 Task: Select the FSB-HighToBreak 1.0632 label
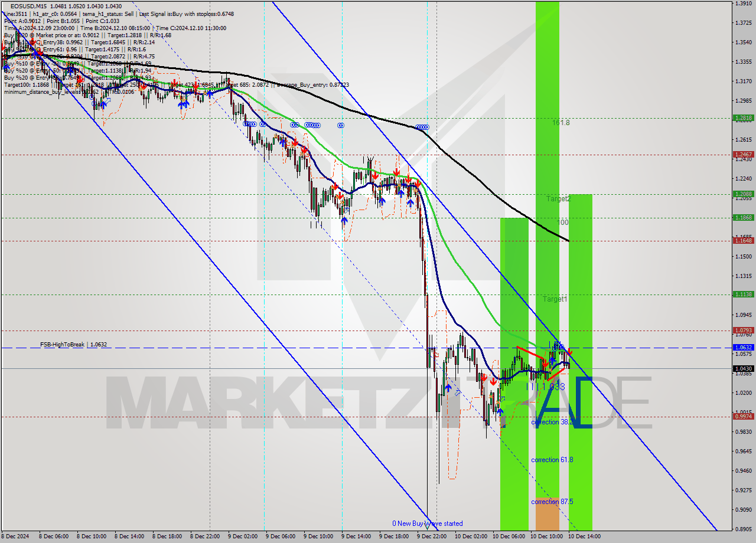74,344
